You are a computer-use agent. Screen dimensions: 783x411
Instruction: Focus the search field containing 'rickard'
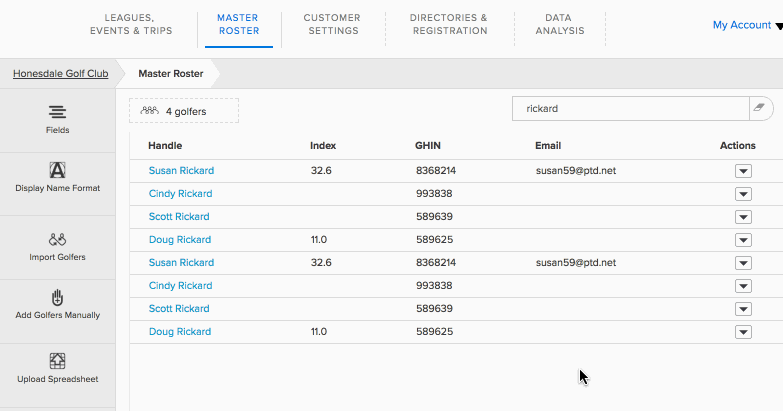[x=631, y=108]
